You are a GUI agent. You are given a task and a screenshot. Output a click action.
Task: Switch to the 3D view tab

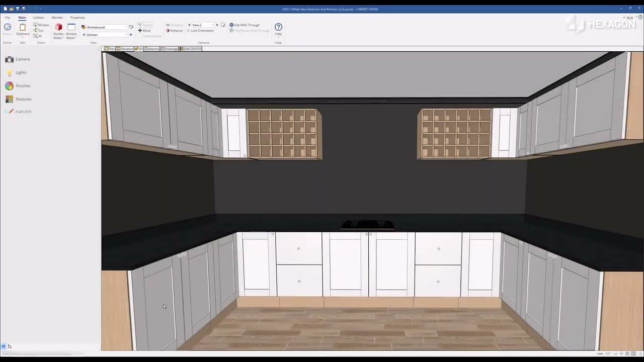[139, 49]
